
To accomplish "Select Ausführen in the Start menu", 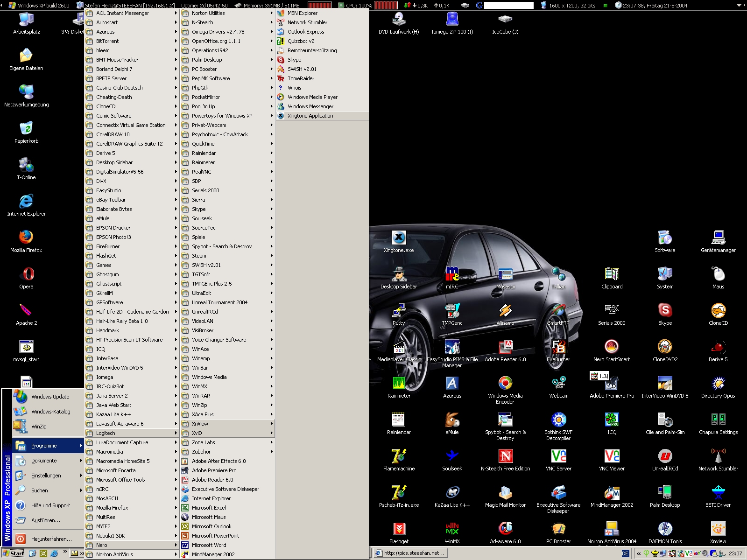I will [x=48, y=520].
